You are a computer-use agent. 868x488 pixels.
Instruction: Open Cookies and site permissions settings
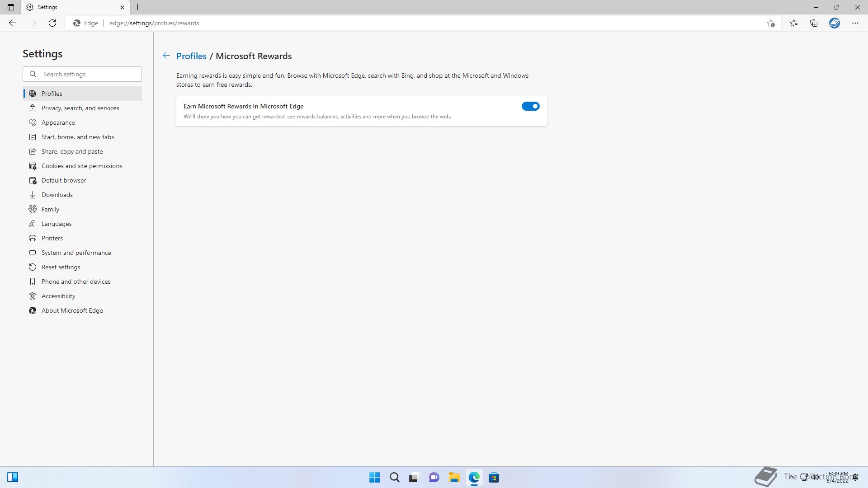(82, 166)
